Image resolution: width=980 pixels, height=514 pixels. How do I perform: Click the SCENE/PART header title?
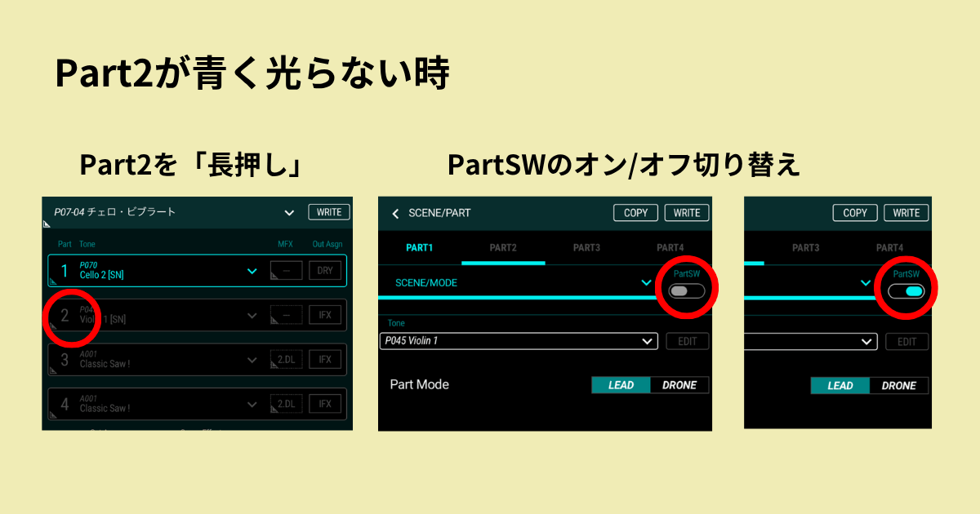point(439,213)
